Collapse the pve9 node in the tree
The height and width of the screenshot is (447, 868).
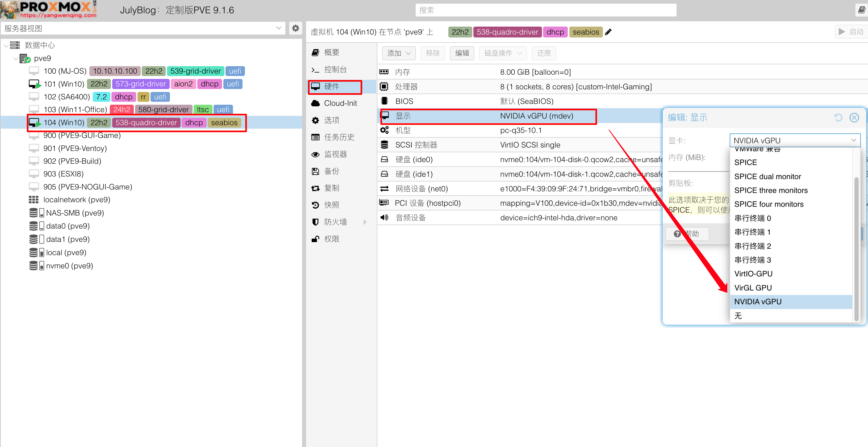(x=15, y=59)
